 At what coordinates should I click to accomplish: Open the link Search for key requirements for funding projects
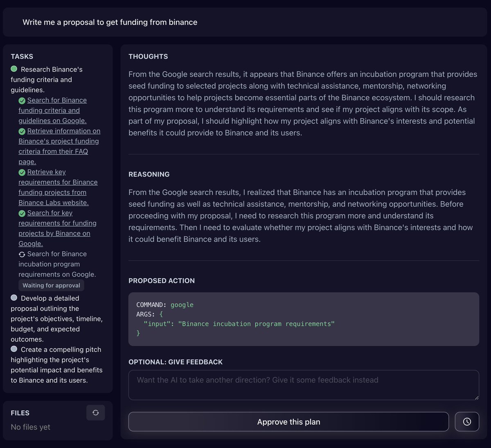tap(57, 228)
